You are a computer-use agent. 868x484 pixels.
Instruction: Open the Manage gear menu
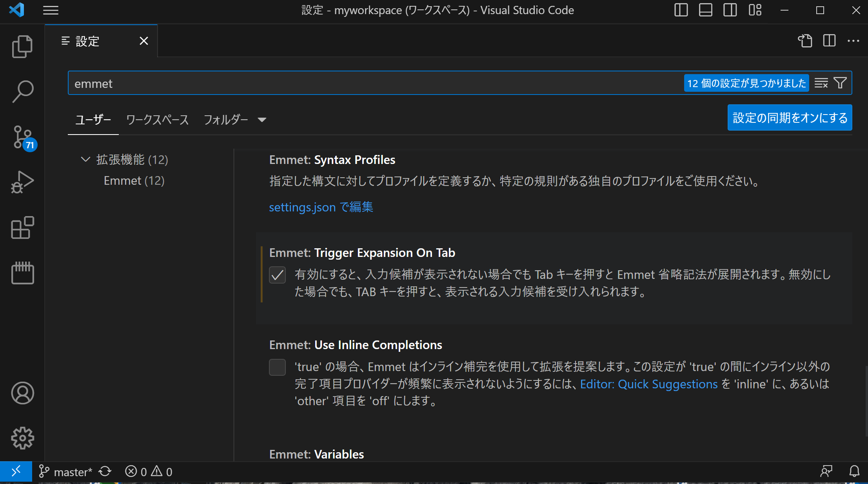(22, 438)
